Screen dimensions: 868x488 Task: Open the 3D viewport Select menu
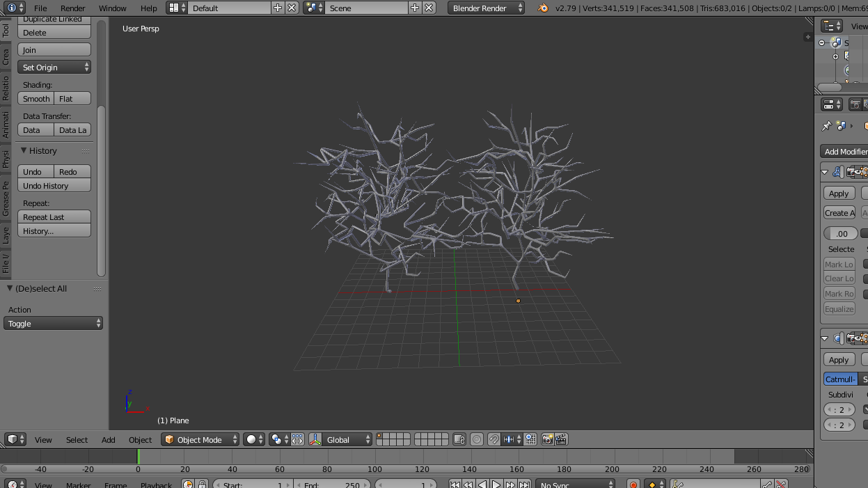coord(77,440)
